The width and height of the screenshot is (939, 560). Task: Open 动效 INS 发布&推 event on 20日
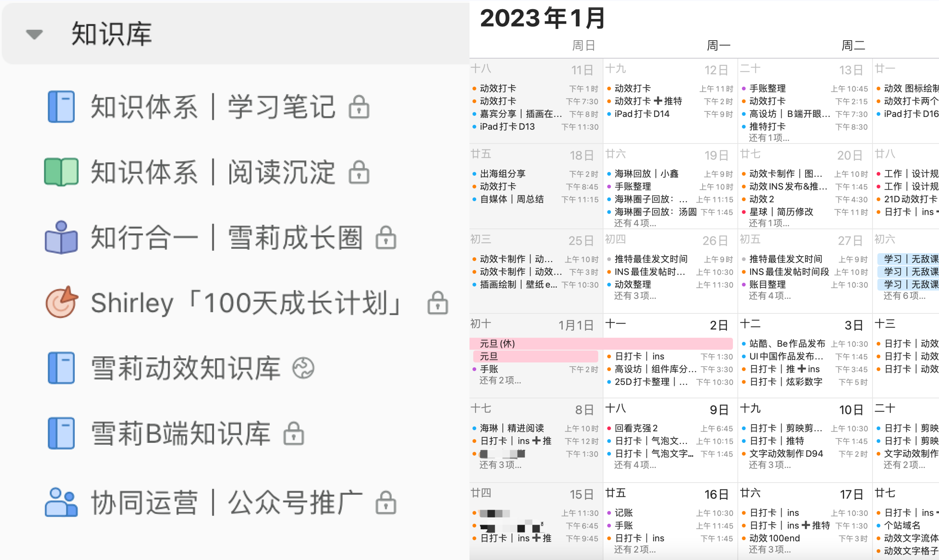click(805, 187)
